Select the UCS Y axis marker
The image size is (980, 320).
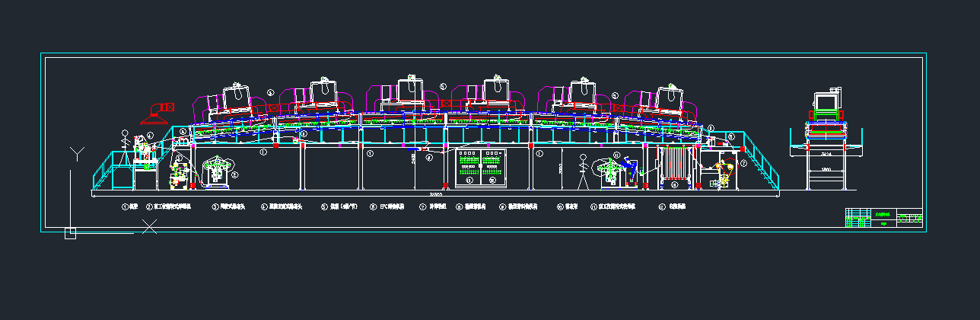pos(77,153)
